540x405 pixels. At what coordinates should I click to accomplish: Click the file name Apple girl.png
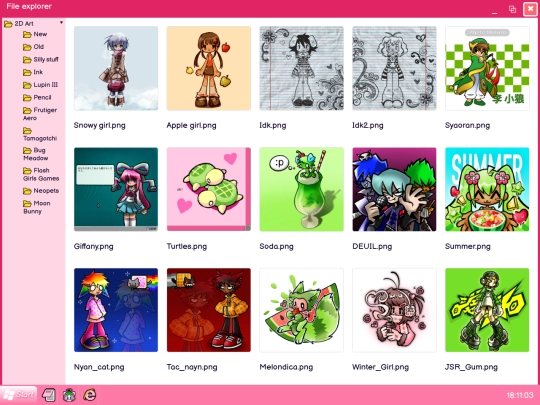[x=191, y=125]
